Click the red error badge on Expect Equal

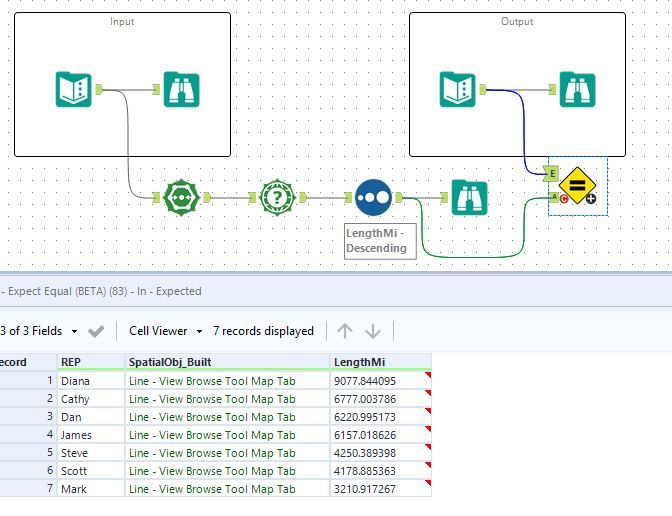coord(564,199)
